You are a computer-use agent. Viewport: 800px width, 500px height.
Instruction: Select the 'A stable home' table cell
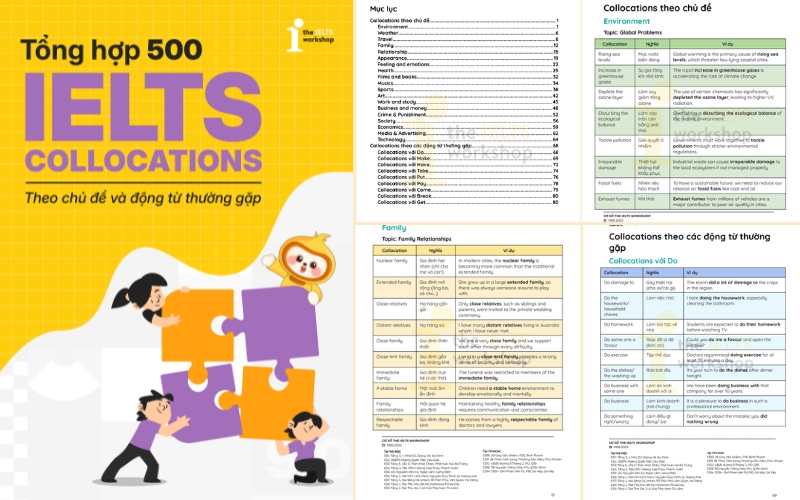click(x=395, y=391)
